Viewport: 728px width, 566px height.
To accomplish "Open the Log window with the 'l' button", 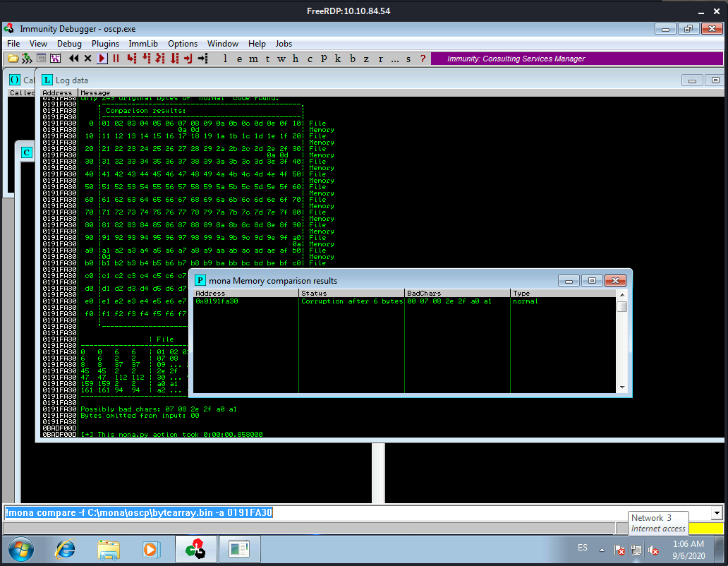I will (x=225, y=59).
